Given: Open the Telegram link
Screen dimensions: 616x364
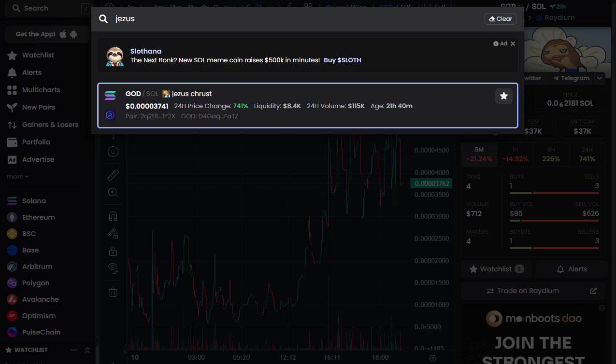Looking at the screenshot, I should tap(572, 78).
